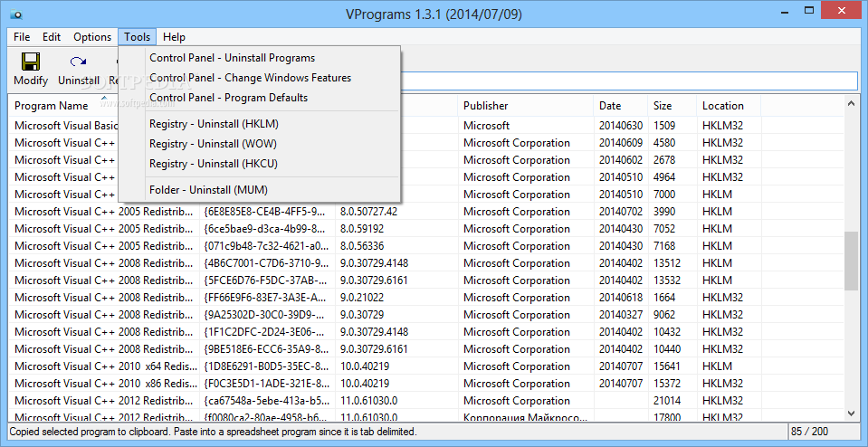
Task: Sort by Publisher column header
Action: pyautogui.click(x=525, y=106)
